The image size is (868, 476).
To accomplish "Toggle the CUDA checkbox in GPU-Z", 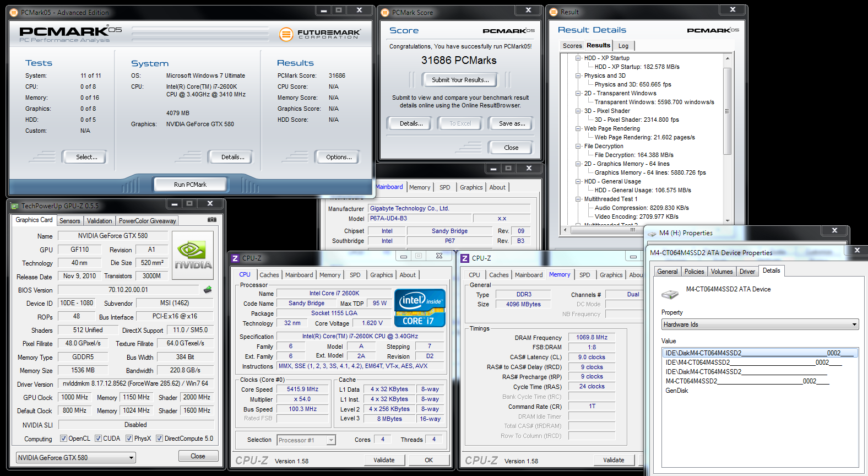I will point(98,439).
